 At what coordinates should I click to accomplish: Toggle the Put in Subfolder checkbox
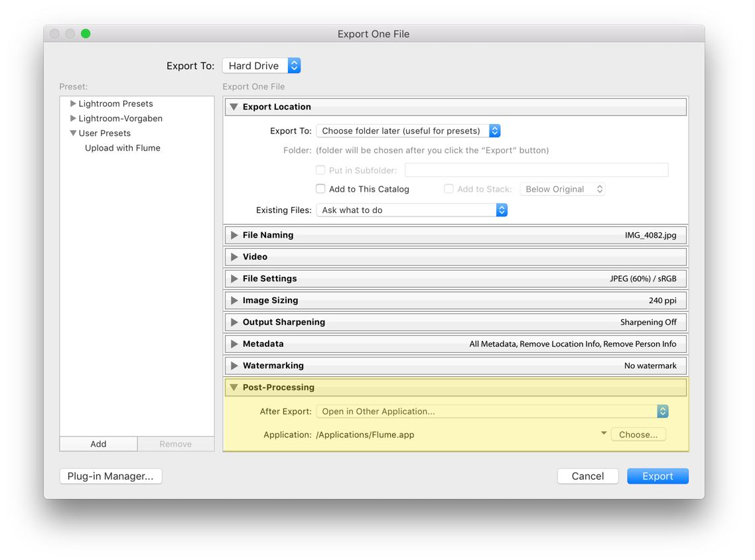pyautogui.click(x=320, y=170)
